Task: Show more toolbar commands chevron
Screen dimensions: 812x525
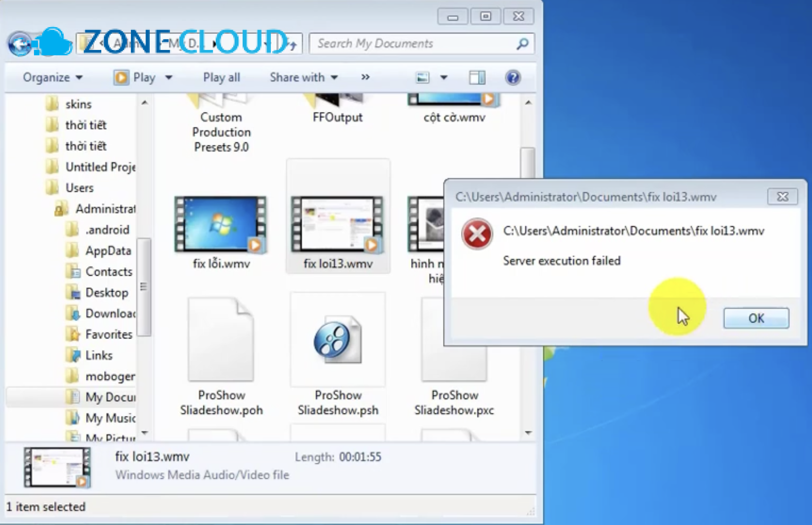Action: pyautogui.click(x=365, y=77)
